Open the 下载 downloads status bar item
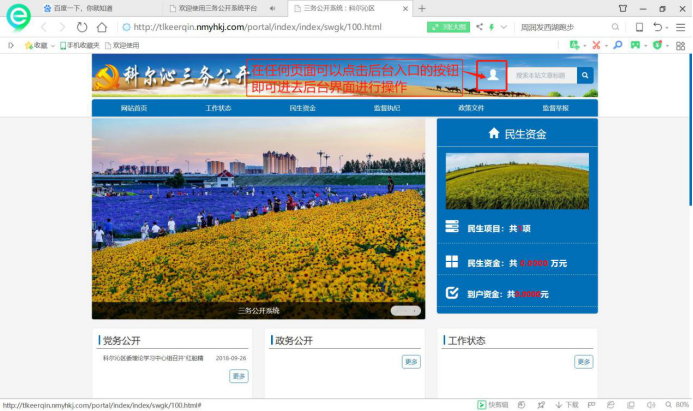The image size is (693, 411). [567, 405]
